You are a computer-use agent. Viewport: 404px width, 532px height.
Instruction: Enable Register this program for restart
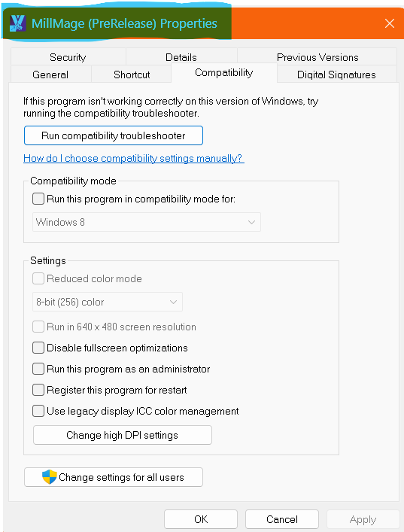tap(38, 390)
